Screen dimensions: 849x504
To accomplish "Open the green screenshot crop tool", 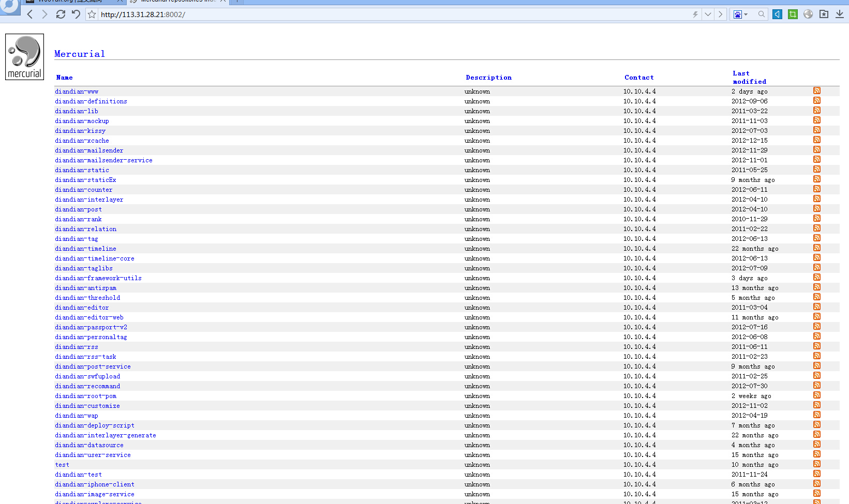I will coord(793,14).
